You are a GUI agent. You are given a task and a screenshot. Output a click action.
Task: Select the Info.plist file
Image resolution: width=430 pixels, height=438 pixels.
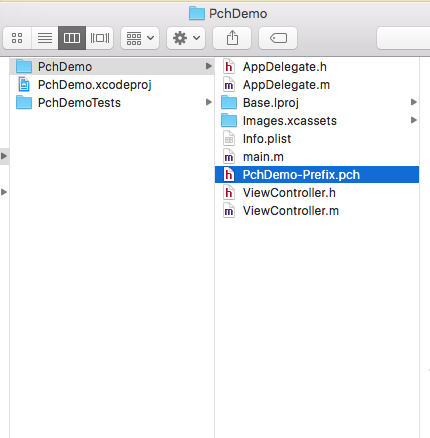[x=317, y=139]
